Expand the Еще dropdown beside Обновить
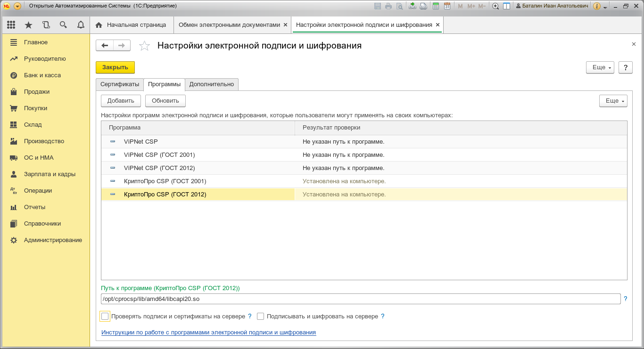Screen dimensions: 644x349 (x=613, y=101)
